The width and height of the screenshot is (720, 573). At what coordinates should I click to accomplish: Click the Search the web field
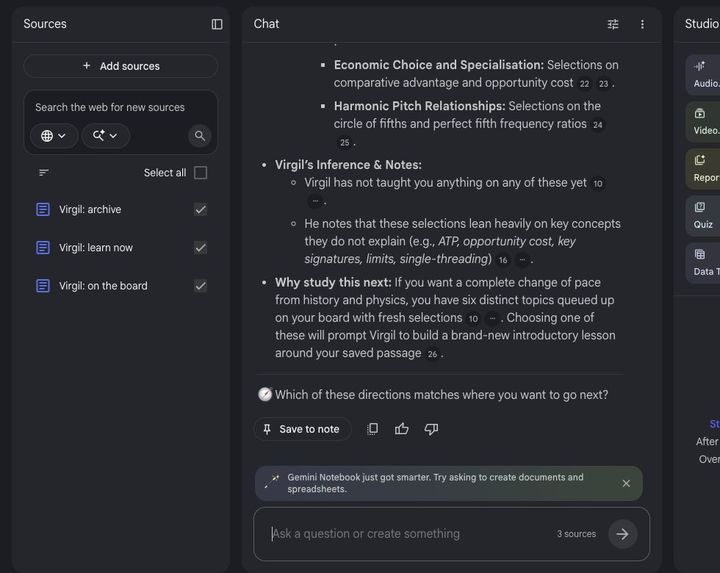click(x=110, y=107)
